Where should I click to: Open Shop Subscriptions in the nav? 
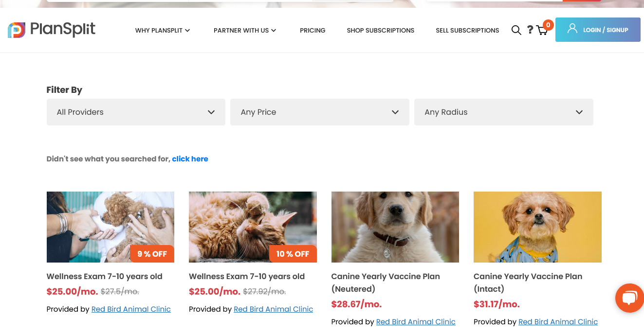(x=381, y=30)
